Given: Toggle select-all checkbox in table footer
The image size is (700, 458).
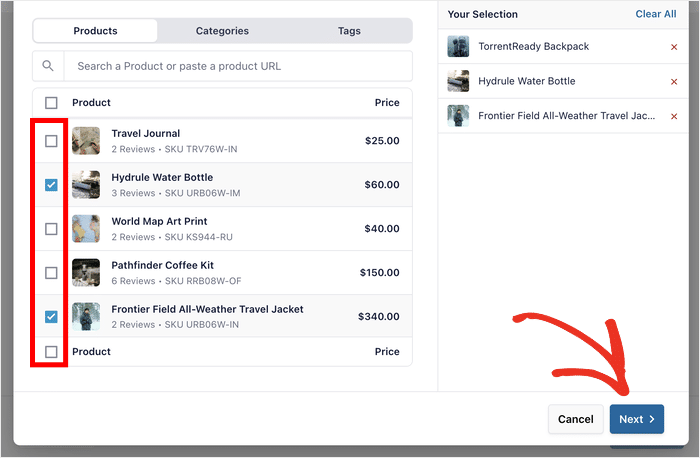Looking at the screenshot, I should 51,352.
